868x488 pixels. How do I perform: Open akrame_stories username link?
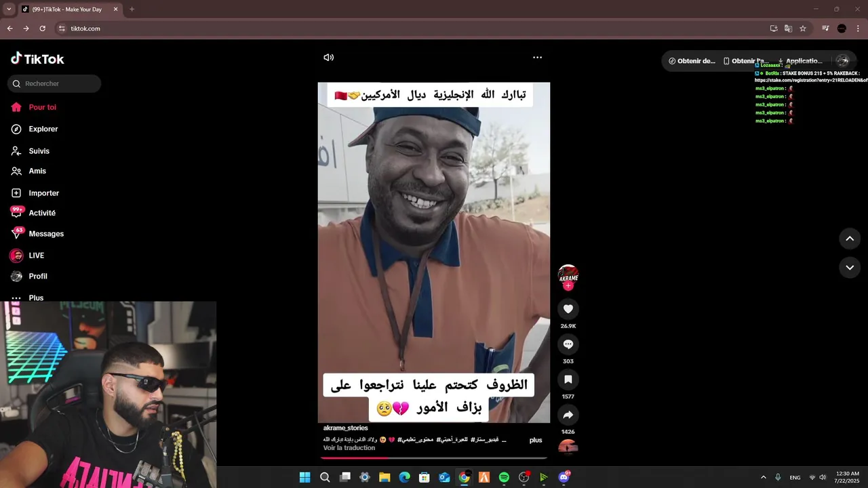tap(346, 428)
